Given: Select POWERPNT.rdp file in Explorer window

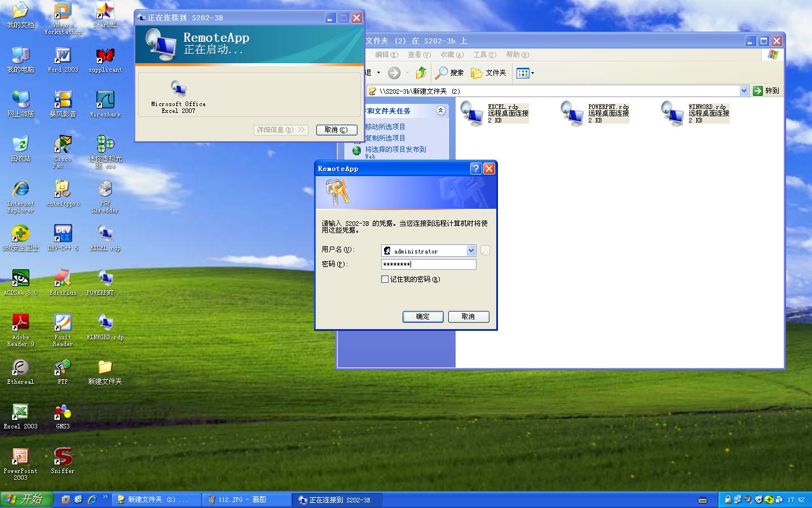Looking at the screenshot, I should click(x=595, y=113).
